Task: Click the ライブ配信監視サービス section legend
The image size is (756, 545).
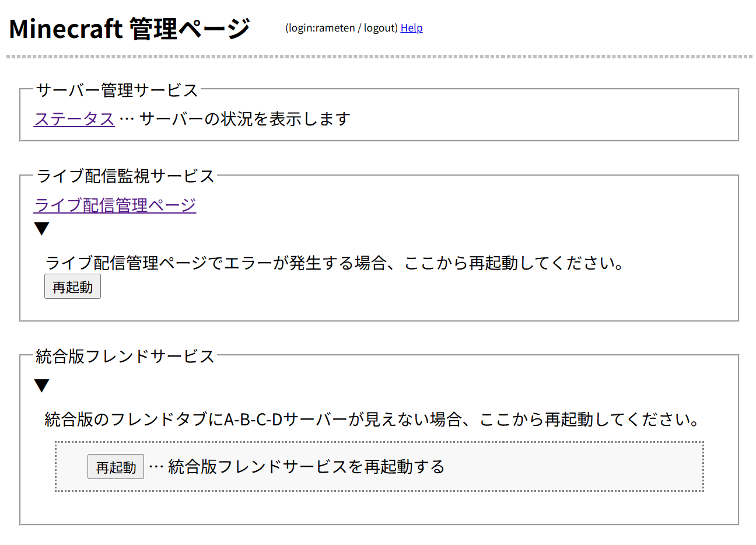Action: point(125,176)
